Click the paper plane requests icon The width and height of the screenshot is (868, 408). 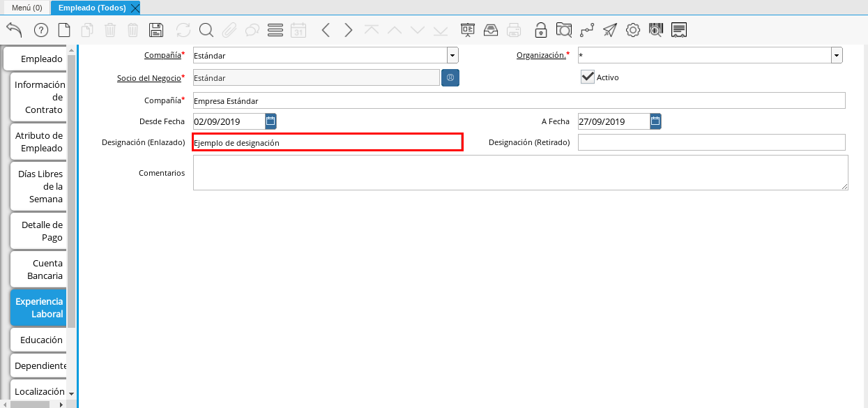(x=610, y=30)
